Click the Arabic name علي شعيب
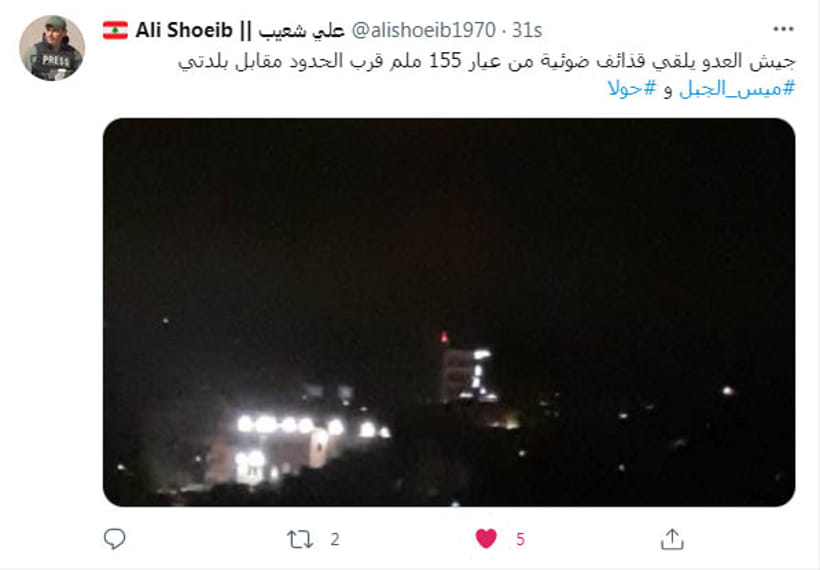Screen dimensions: 820x570 coord(302,31)
